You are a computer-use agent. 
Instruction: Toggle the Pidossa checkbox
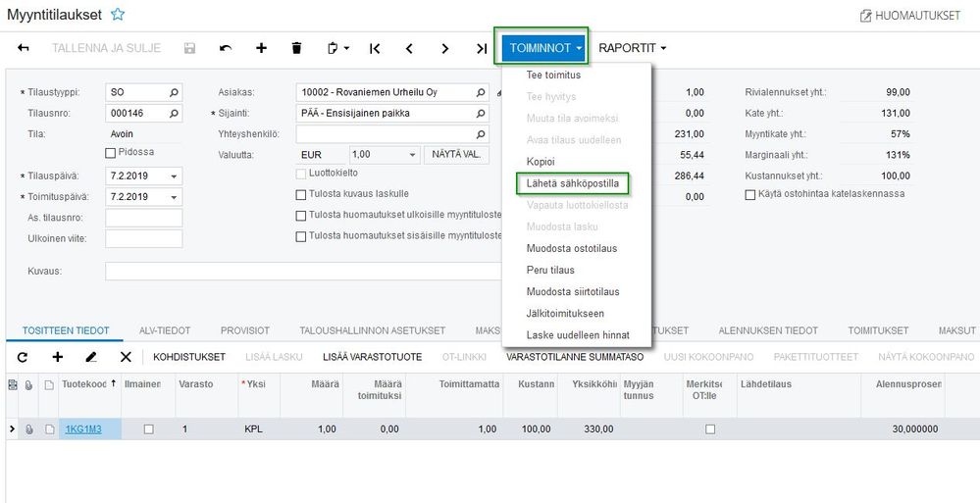click(x=111, y=152)
